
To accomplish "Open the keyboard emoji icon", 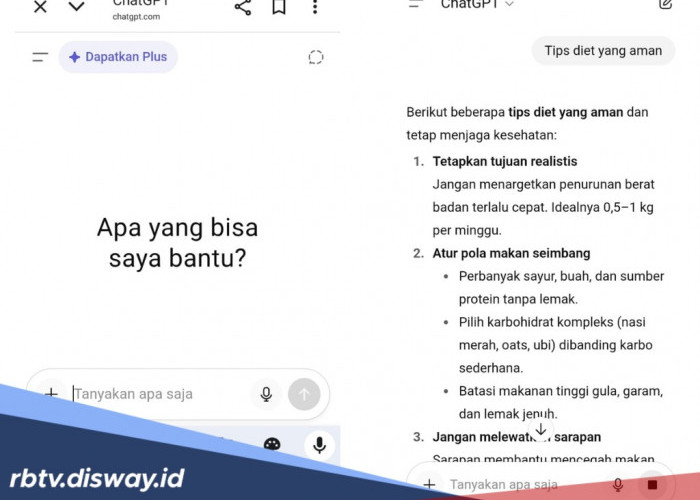I will [x=272, y=444].
